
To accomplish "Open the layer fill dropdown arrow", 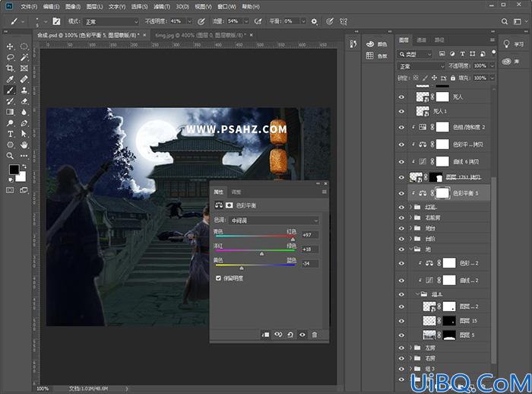I will tap(492, 78).
